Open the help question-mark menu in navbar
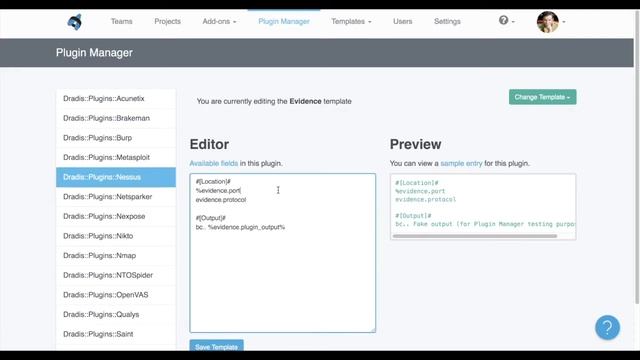Screen dimensions: 640x360 (506, 20)
